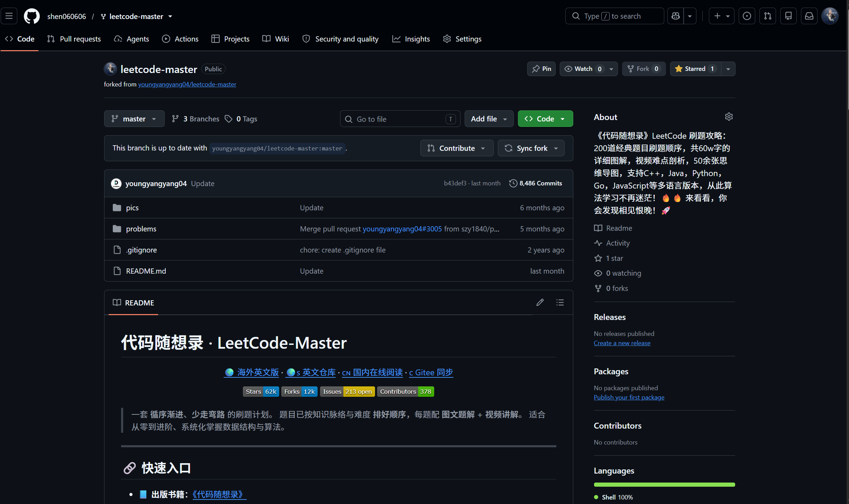
Task: Toggle Watch on this repository
Action: pyautogui.click(x=583, y=69)
